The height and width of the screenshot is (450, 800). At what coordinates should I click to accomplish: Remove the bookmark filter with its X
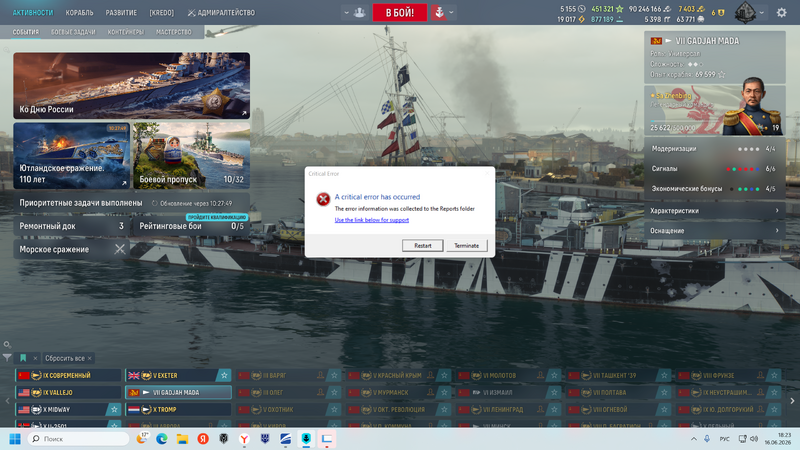coord(35,358)
